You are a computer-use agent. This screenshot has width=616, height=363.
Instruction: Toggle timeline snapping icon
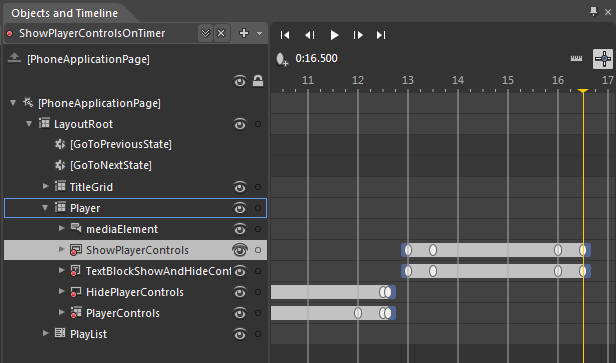pyautogui.click(x=603, y=59)
